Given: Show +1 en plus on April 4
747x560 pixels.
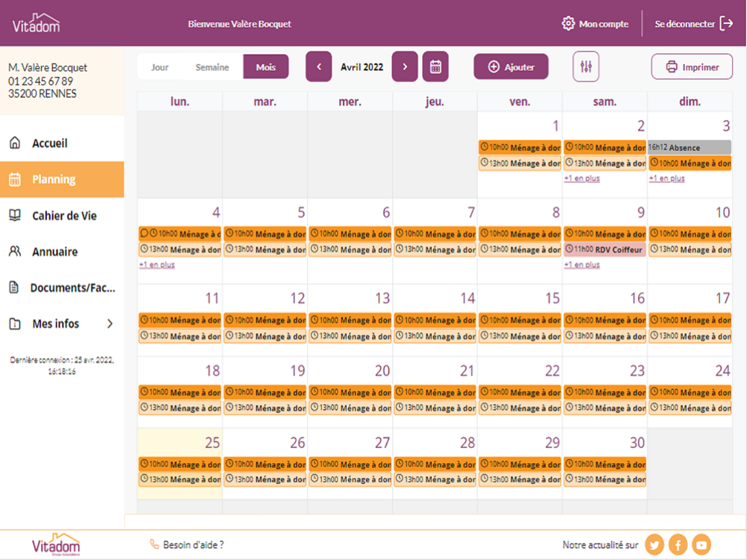Looking at the screenshot, I should (x=157, y=264).
